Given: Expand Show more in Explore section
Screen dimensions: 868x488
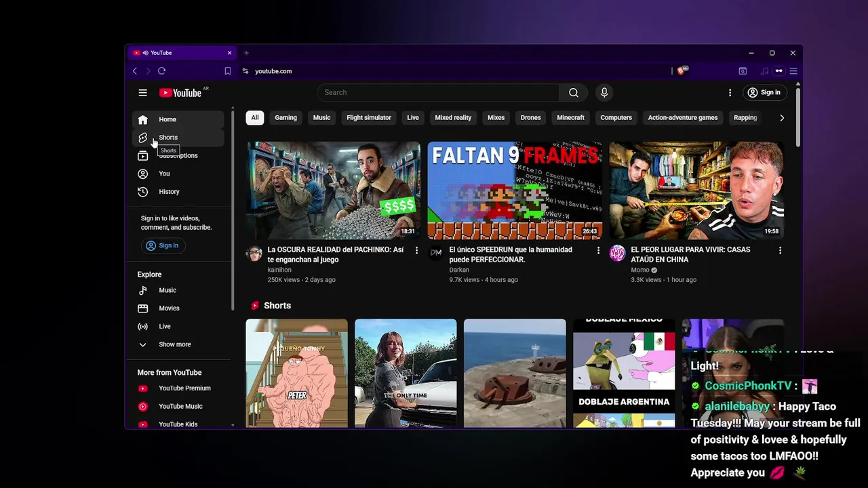Looking at the screenshot, I should (178, 344).
